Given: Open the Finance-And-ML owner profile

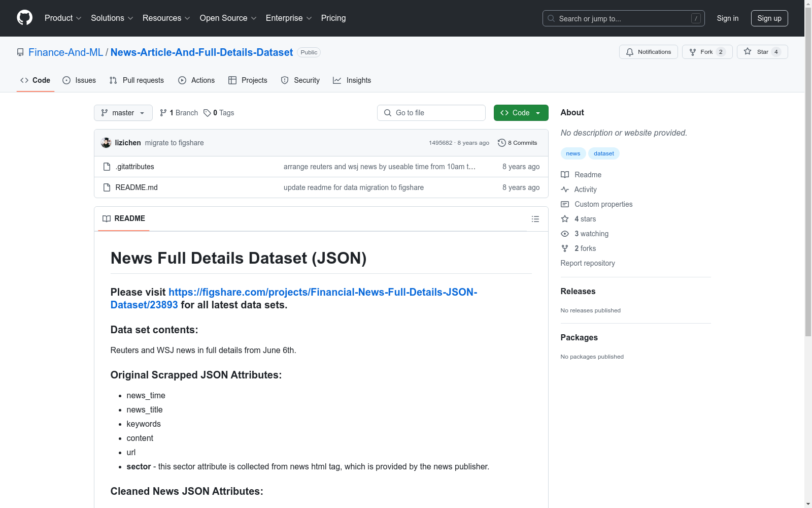Looking at the screenshot, I should coord(66,52).
